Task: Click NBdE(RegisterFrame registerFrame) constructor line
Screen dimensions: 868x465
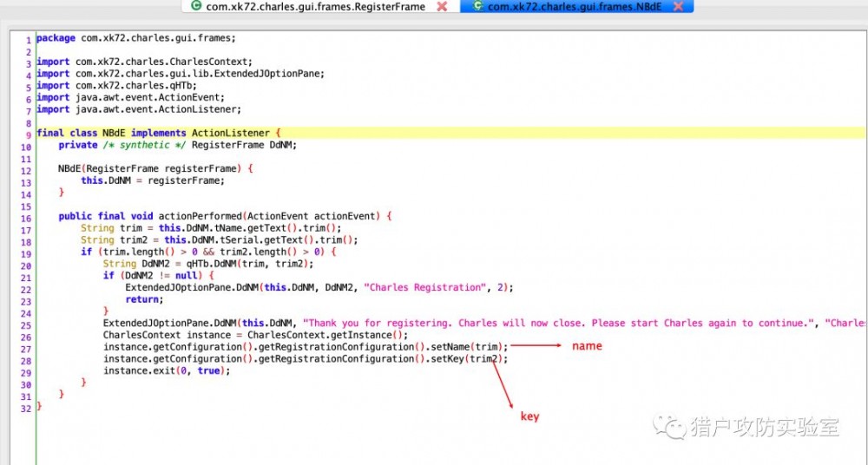Action: coord(155,169)
